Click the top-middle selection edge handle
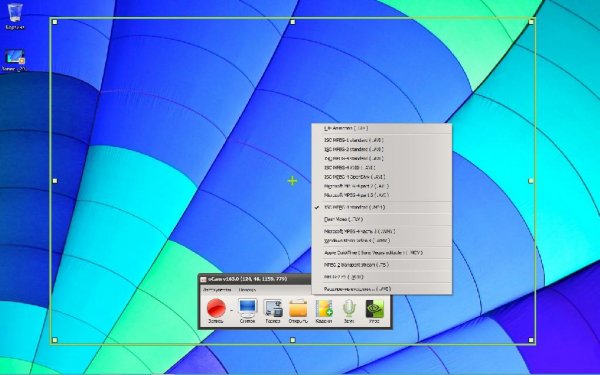This screenshot has height=375, width=600. tap(293, 22)
